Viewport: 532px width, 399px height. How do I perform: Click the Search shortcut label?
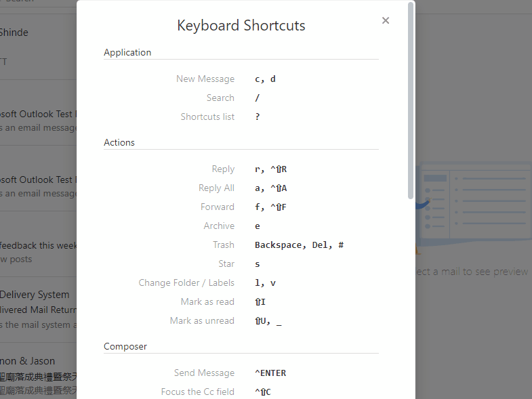(x=220, y=98)
